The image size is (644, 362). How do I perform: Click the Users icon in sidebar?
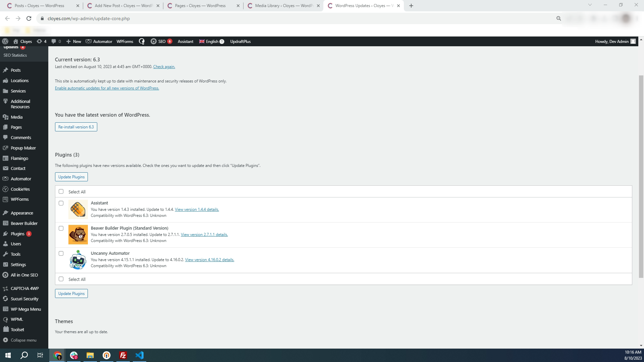5,244
